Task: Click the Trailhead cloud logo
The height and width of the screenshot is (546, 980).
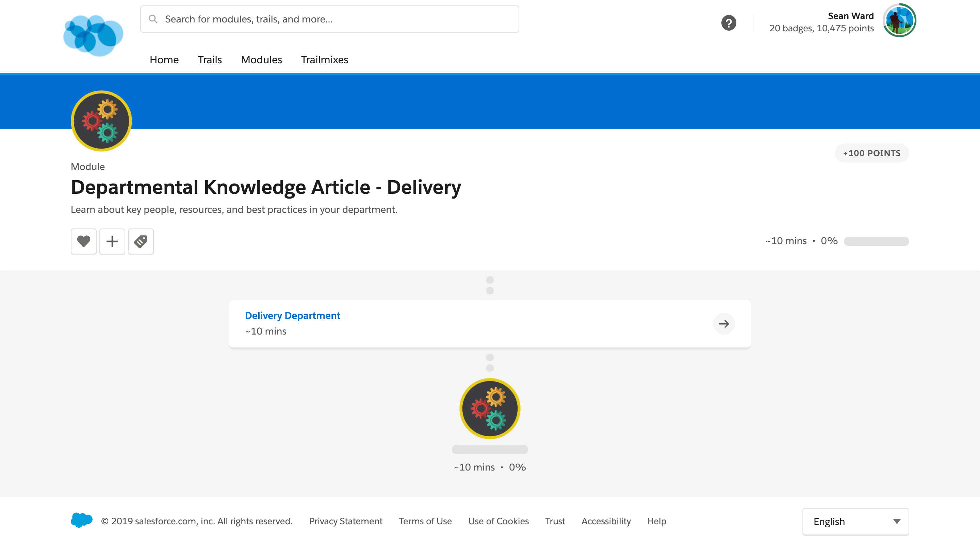Action: click(x=93, y=35)
